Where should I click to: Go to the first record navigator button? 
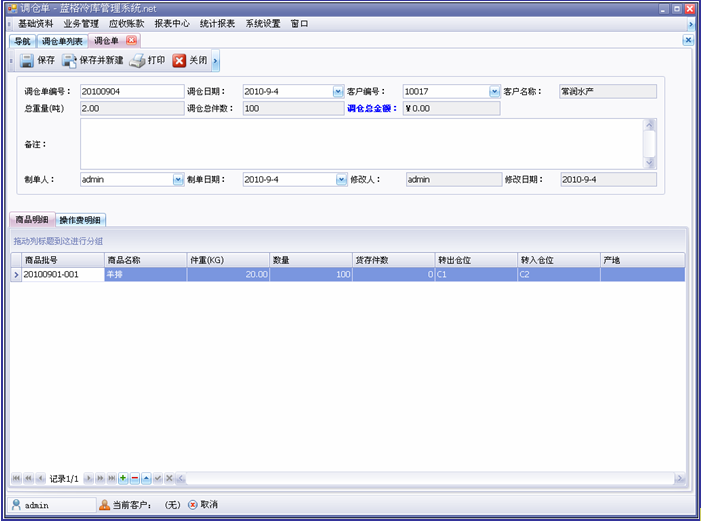16,479
